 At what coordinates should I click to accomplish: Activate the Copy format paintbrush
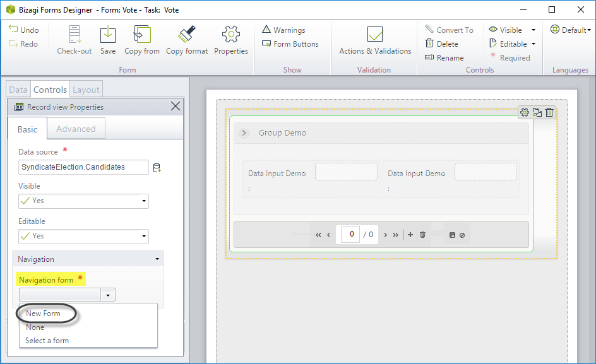[187, 40]
